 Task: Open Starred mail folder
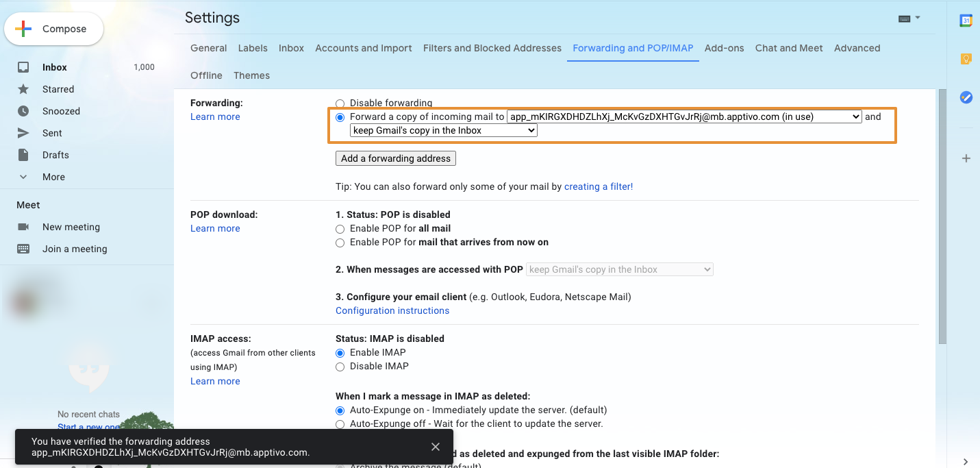(58, 89)
